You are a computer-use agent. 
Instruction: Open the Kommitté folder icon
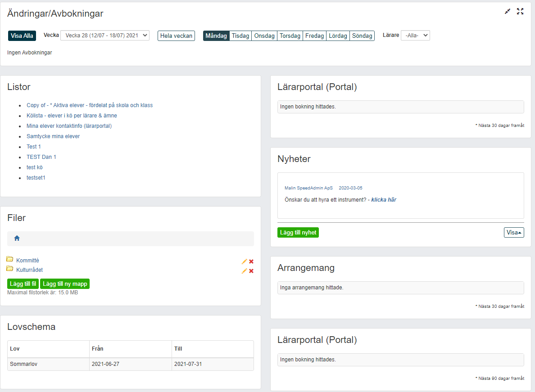10,260
